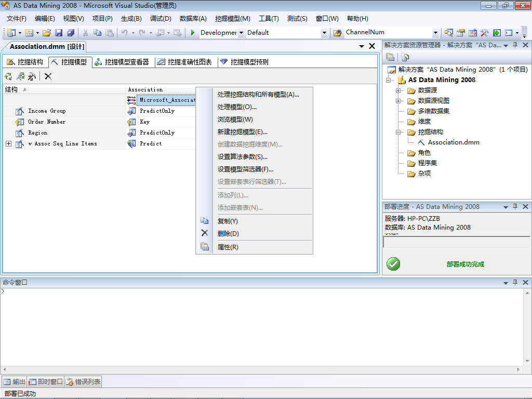Click the New Project toolbar icon
Viewport: 532px width, 399px height.
(x=11, y=33)
